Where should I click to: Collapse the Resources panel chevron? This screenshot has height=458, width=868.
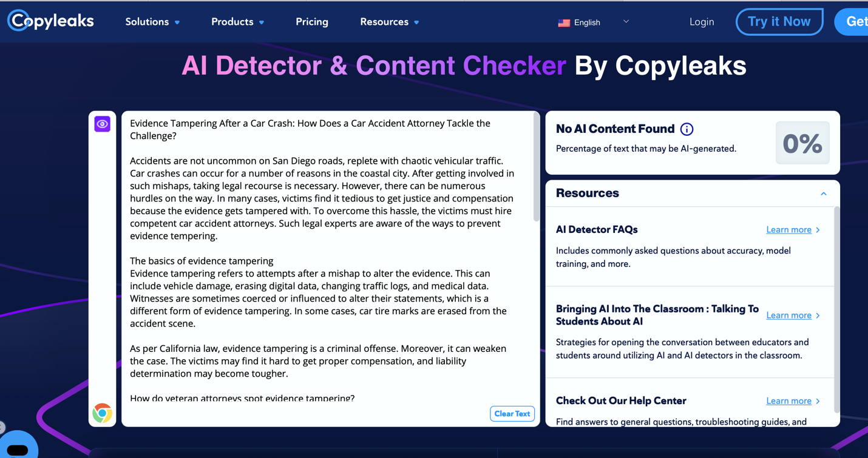click(x=824, y=194)
